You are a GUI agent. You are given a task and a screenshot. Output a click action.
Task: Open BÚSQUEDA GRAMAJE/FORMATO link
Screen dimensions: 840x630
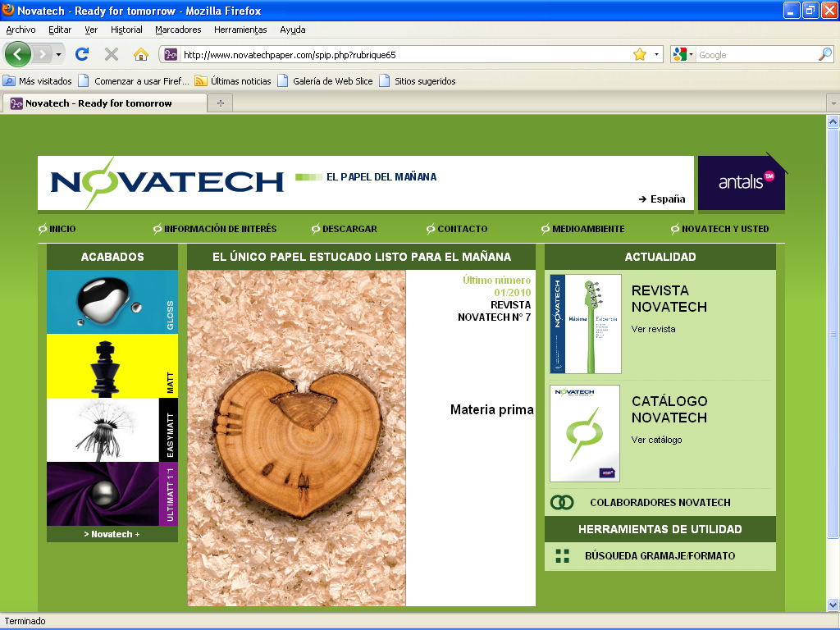point(660,556)
